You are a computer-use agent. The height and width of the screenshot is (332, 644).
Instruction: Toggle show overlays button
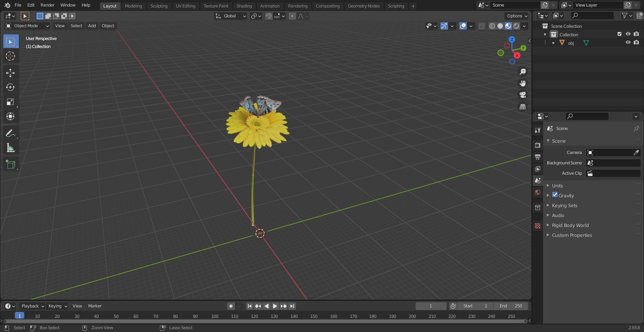pos(463,26)
